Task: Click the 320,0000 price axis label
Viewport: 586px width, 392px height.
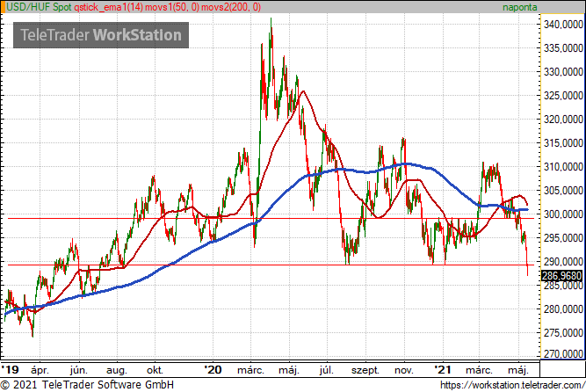Action: (563, 120)
